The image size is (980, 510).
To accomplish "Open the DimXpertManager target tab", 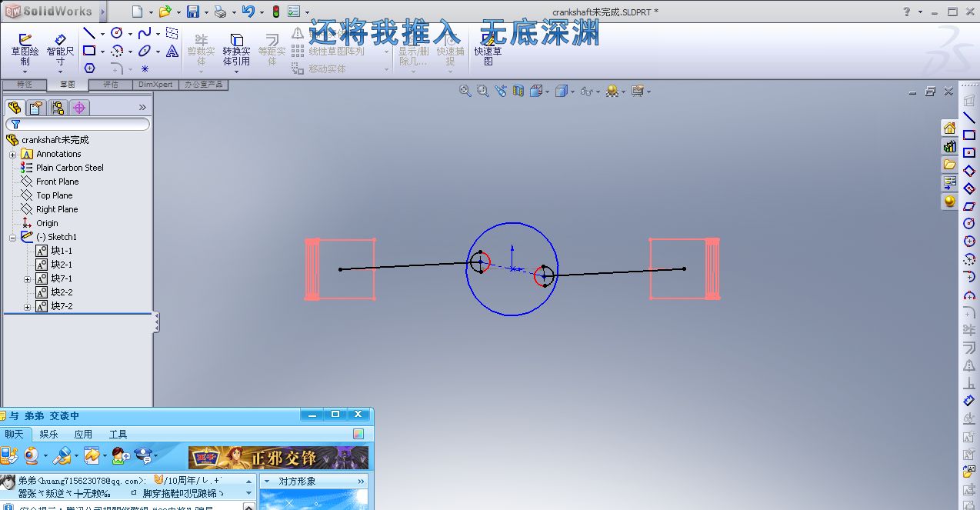I will pyautogui.click(x=79, y=108).
